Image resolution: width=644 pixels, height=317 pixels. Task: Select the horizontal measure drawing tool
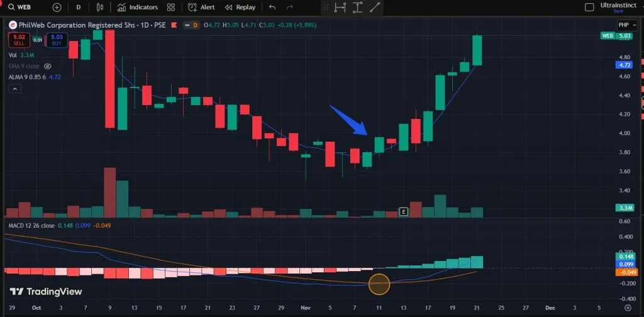tap(340, 8)
